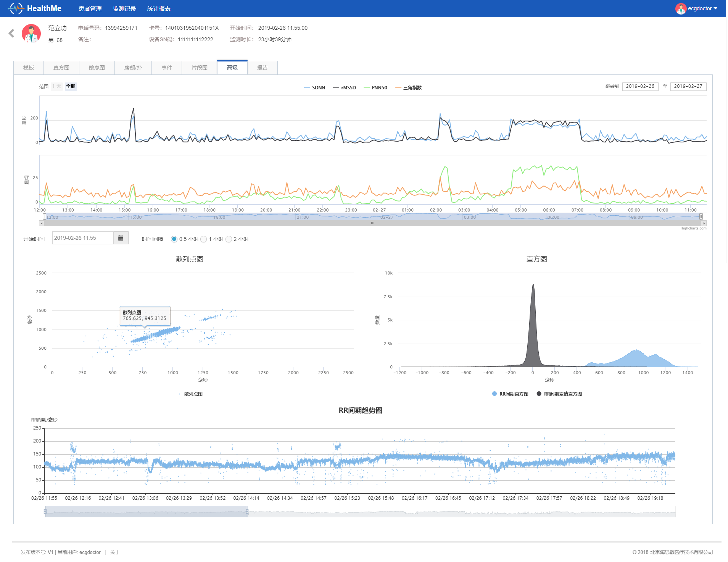Toggle the RR间期直方图 legend marker
The width and height of the screenshot is (728, 562).
pyautogui.click(x=494, y=394)
